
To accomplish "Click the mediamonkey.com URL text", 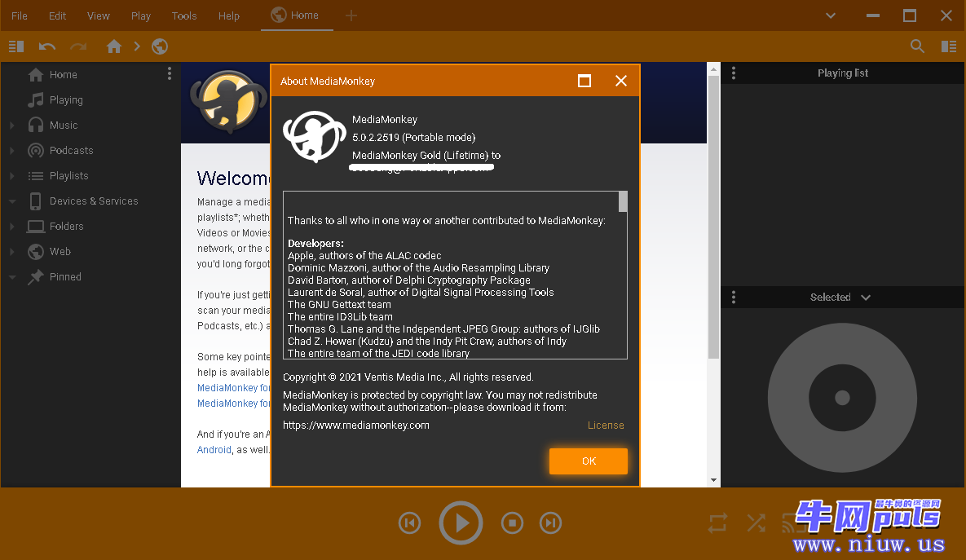I will pos(356,425).
